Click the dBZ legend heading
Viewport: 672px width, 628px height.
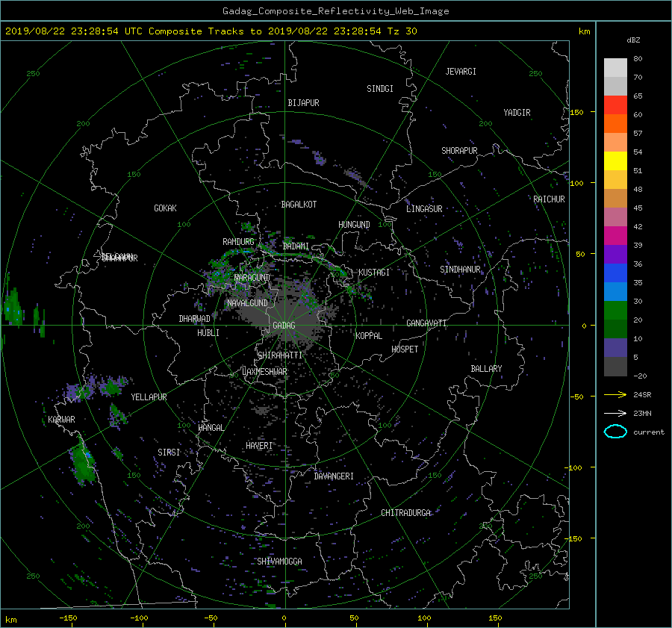[633, 40]
